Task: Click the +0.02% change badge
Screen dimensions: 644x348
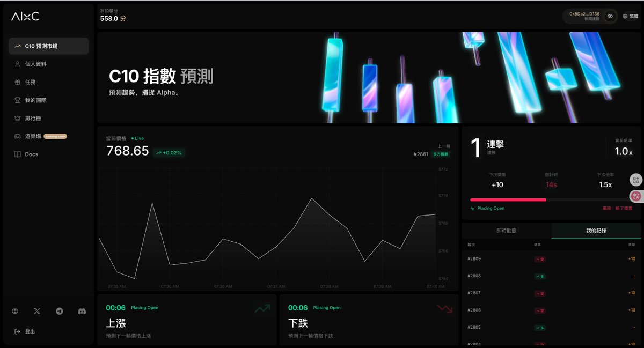Action: pyautogui.click(x=169, y=153)
